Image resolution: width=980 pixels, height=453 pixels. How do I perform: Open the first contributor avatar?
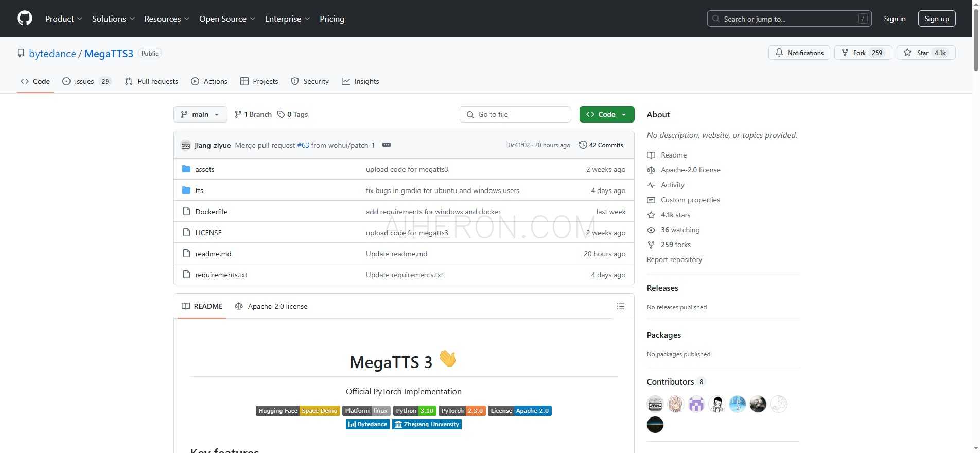tap(655, 404)
